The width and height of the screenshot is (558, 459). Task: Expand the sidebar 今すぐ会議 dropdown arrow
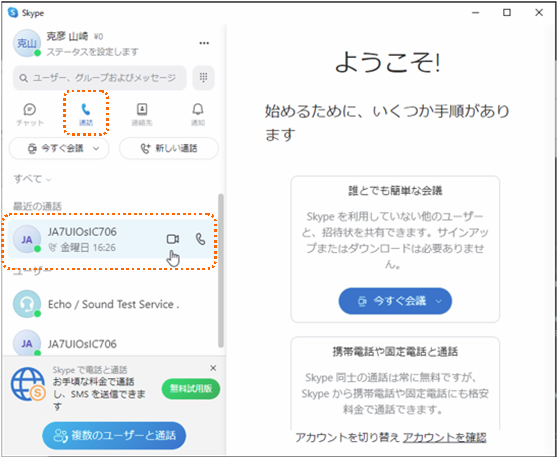click(96, 149)
